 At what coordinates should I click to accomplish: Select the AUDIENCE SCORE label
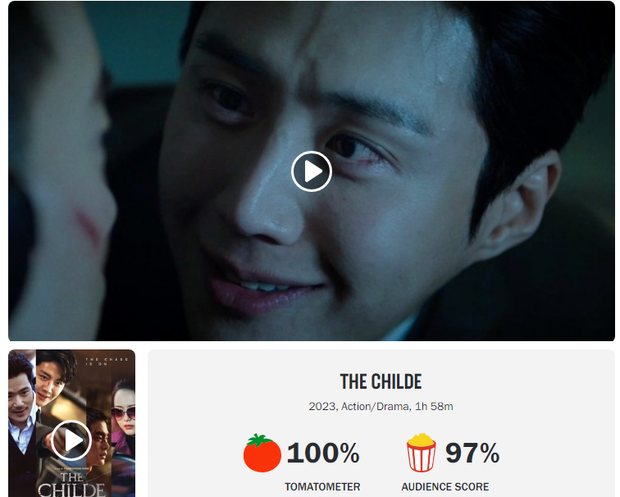pyautogui.click(x=445, y=487)
